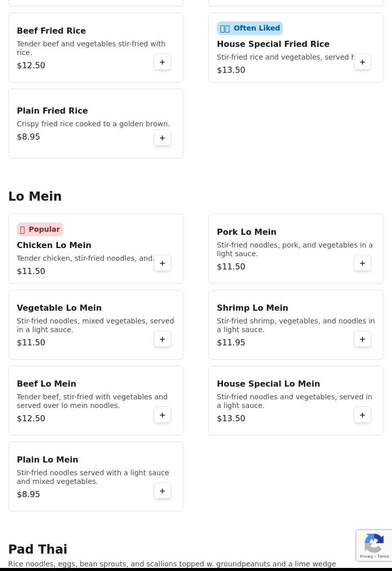Add House Special Fried Rice to order
392x571 pixels.
pos(362,62)
